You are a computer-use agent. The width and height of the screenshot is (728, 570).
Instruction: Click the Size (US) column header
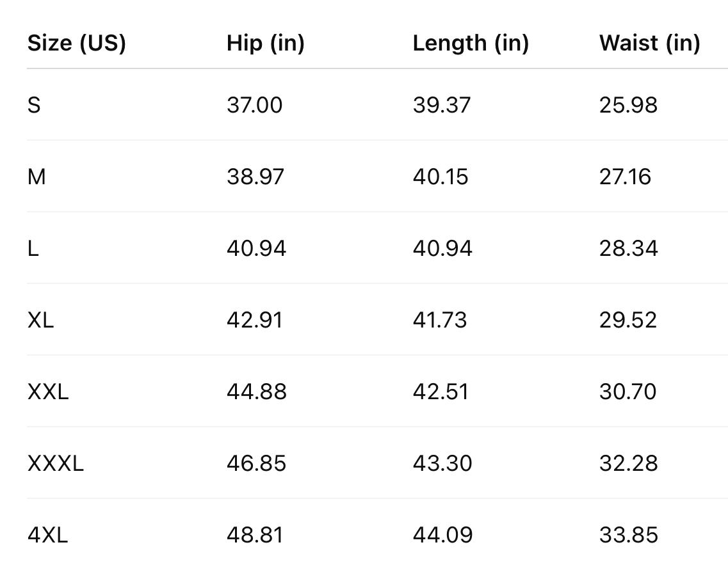[76, 44]
